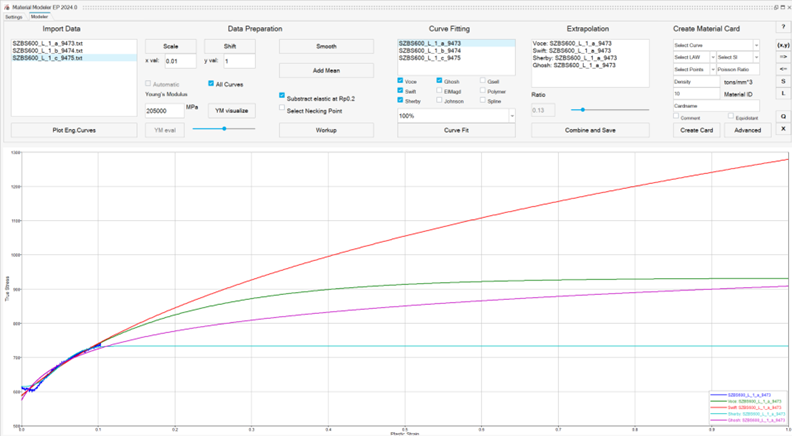Click the S button in right sidebar

(x=781, y=81)
